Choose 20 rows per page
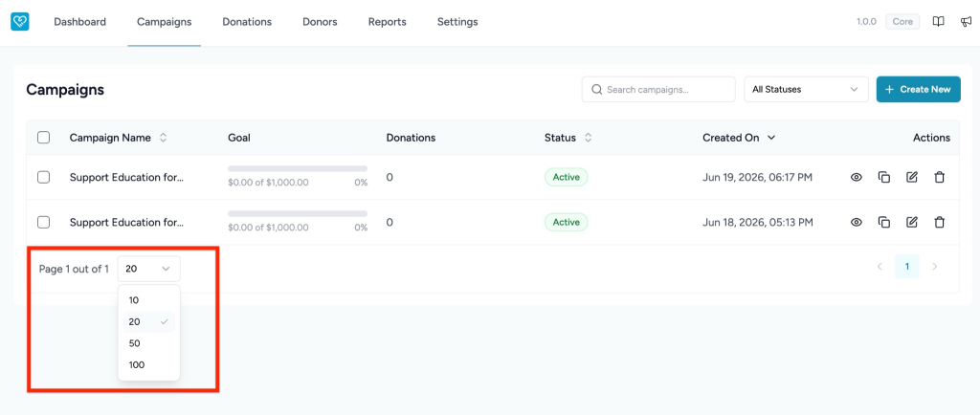The image size is (980, 415). 148,322
